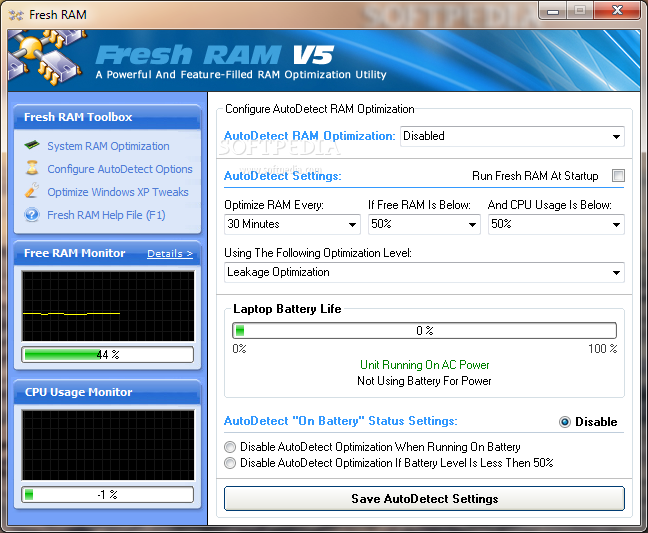Click the Laptop Battery Life progress bar

(424, 331)
